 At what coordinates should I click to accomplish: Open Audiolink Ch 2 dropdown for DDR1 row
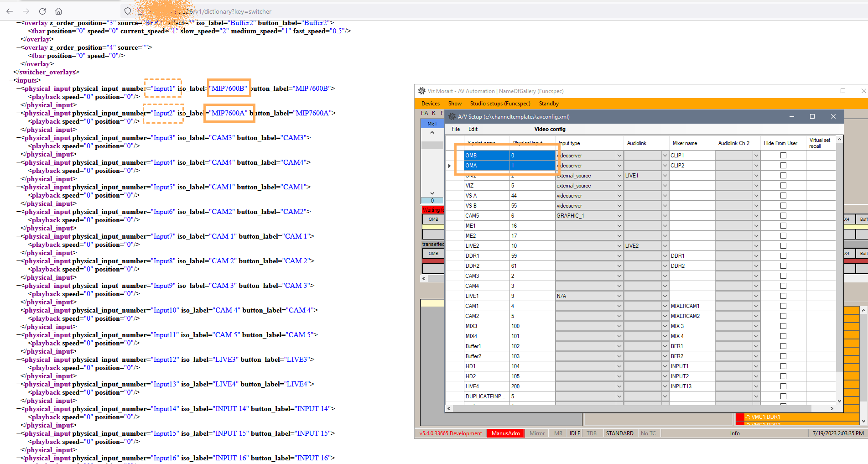(756, 256)
